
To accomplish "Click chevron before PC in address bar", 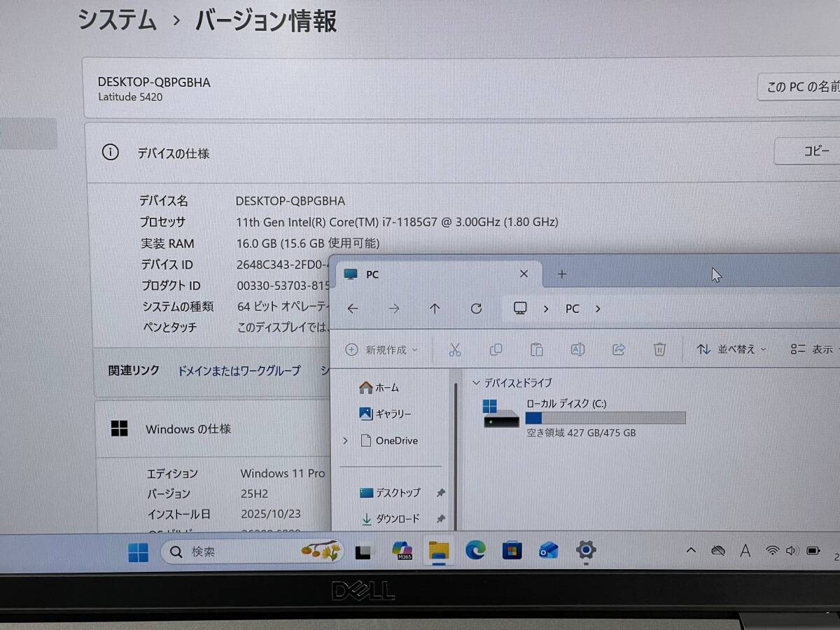I will [x=546, y=309].
